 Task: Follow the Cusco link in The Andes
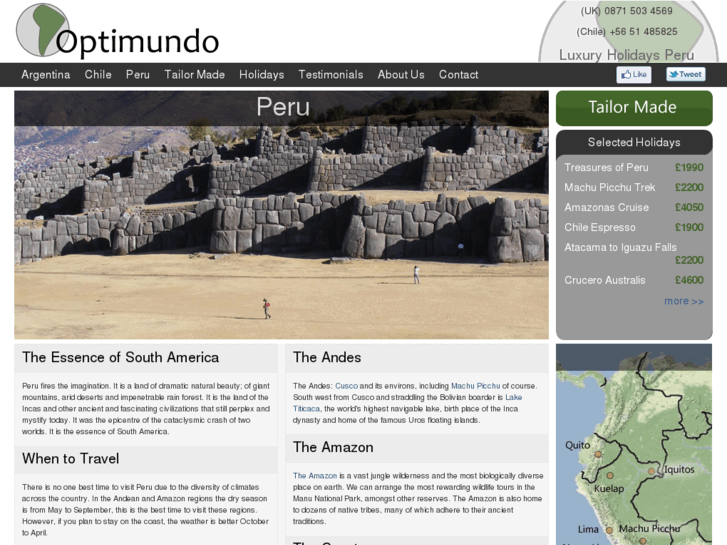[346, 386]
